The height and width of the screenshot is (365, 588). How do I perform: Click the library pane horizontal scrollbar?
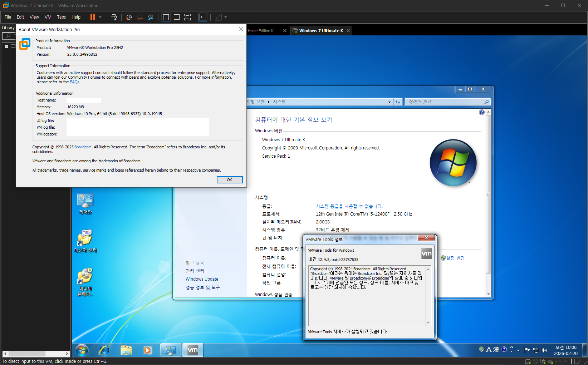(36, 354)
